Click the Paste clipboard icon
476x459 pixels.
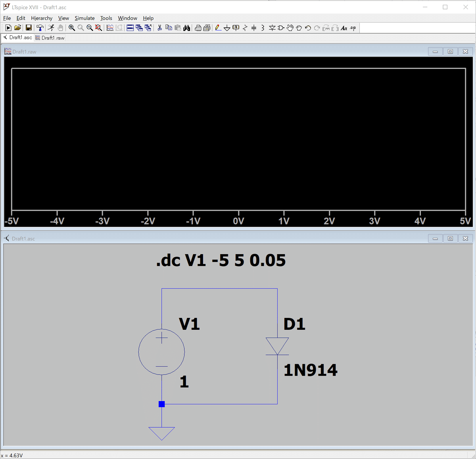(178, 28)
